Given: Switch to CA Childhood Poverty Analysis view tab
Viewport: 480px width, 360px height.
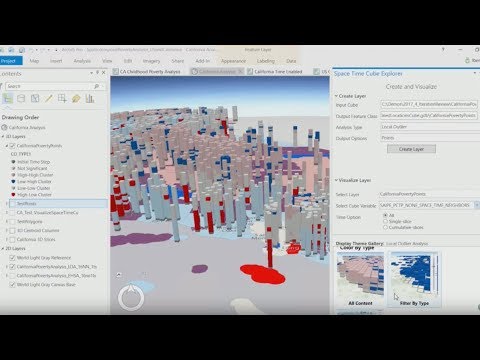Looking at the screenshot, I should pos(147,72).
